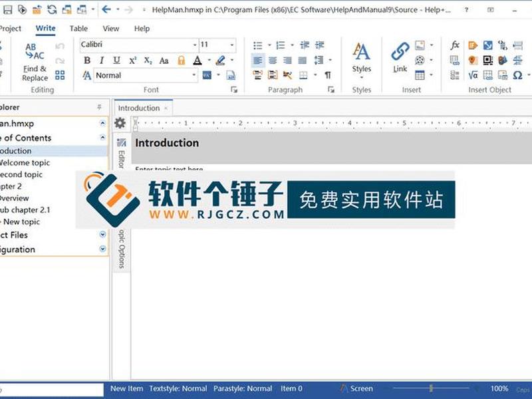Image resolution: width=532 pixels, height=399 pixels.
Task: Click the square root equation icon
Action: click(x=473, y=75)
